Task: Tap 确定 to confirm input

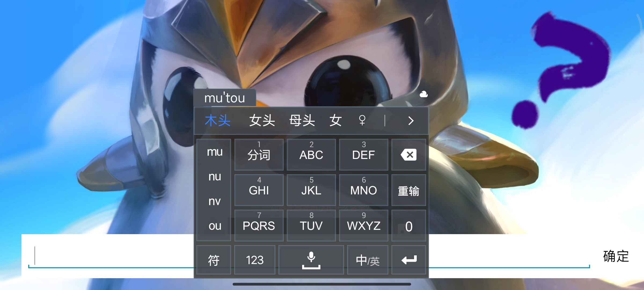Action: [x=616, y=256]
